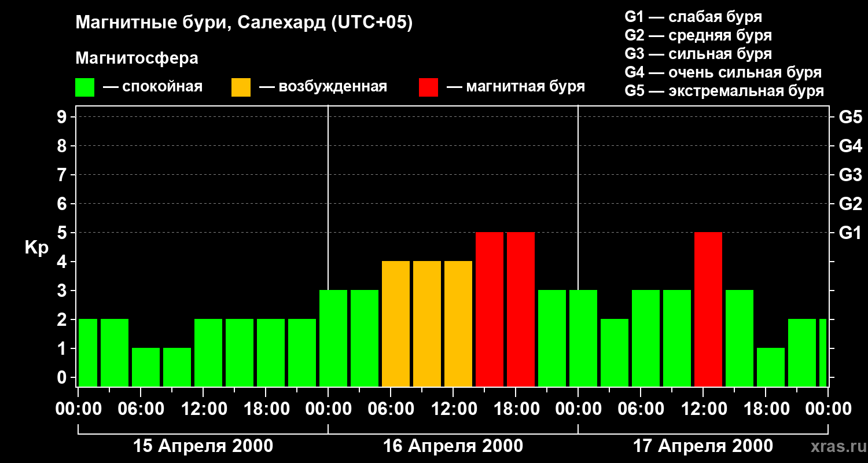Click the right-axis storm level "G4"
The width and height of the screenshot is (868, 463).
[x=850, y=146]
